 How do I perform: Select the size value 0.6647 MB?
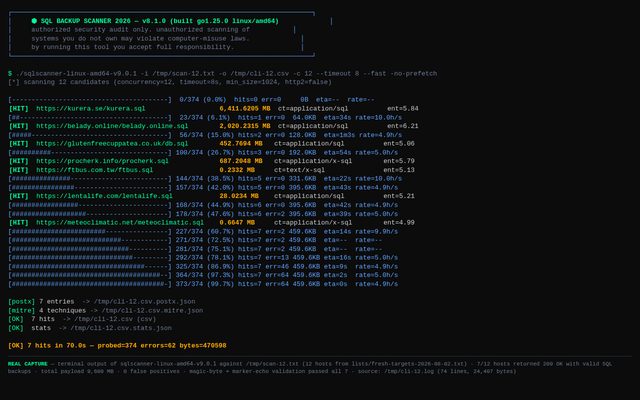[237, 223]
